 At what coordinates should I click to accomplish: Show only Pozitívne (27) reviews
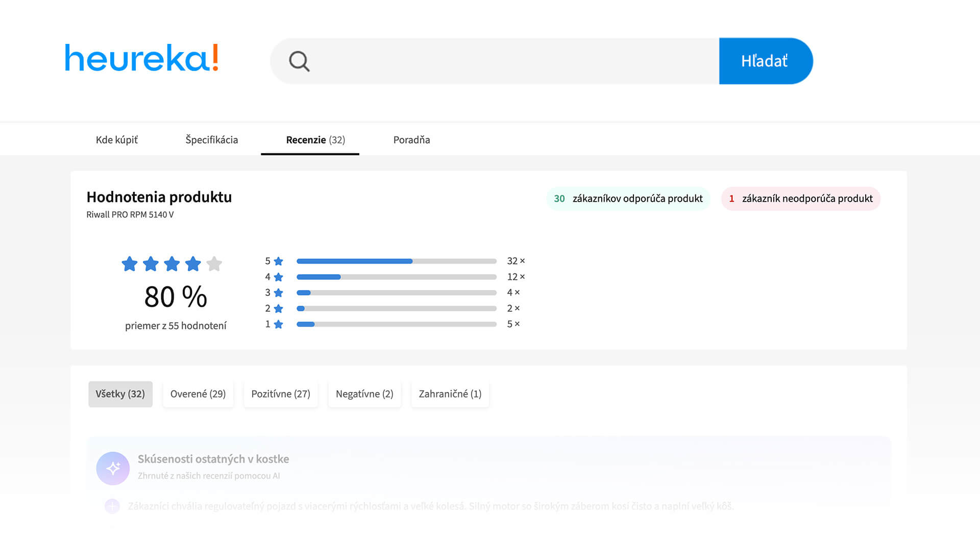(x=281, y=394)
